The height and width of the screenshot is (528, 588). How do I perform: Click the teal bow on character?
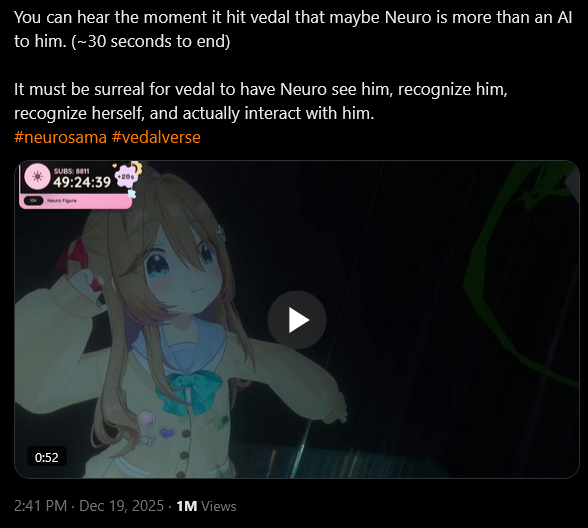coord(189,392)
